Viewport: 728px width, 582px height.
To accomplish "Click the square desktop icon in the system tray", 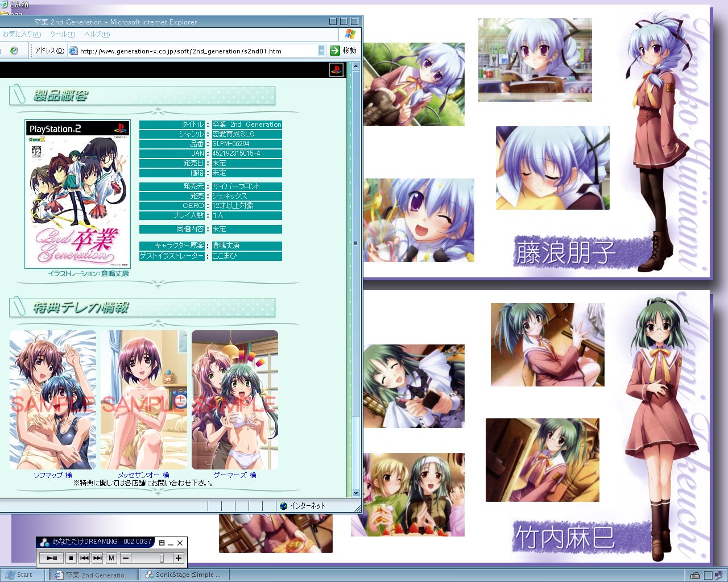I will 708,575.
